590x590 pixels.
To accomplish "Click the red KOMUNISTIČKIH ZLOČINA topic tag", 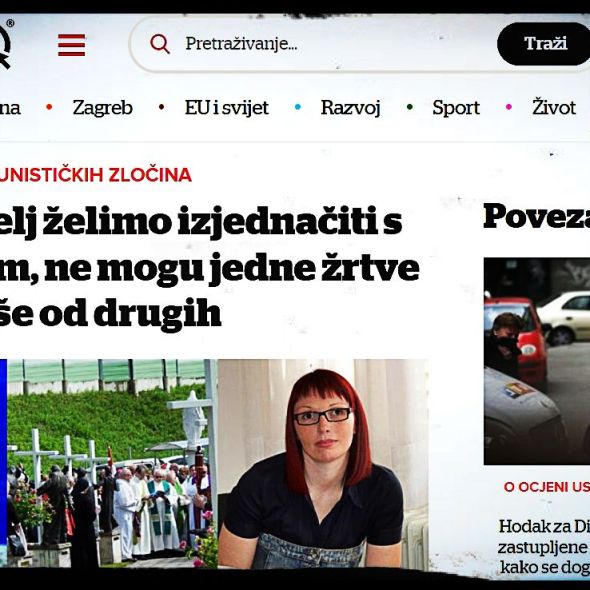I will [96, 175].
